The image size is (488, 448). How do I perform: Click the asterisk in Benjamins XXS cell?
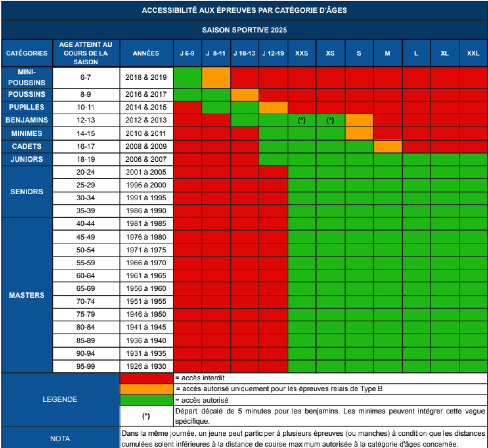(x=302, y=120)
